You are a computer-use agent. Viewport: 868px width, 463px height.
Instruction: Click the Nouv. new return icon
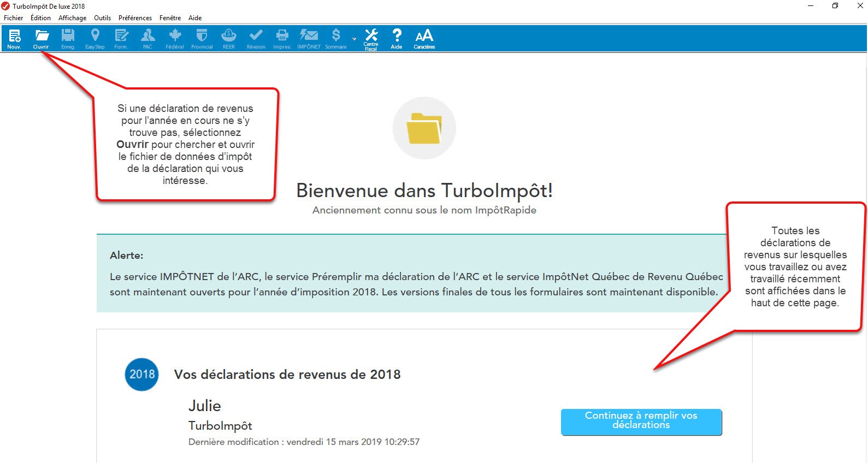[14, 39]
